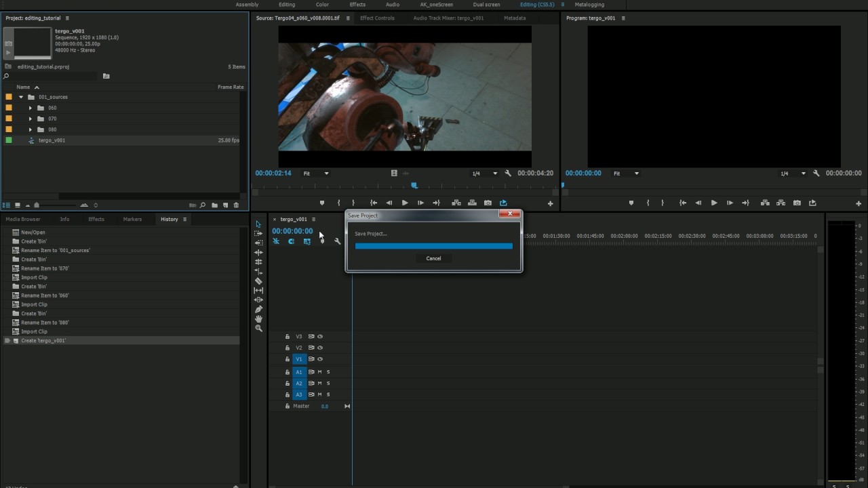Viewport: 868px width, 488px height.
Task: Mute audio track A1
Action: (x=320, y=372)
